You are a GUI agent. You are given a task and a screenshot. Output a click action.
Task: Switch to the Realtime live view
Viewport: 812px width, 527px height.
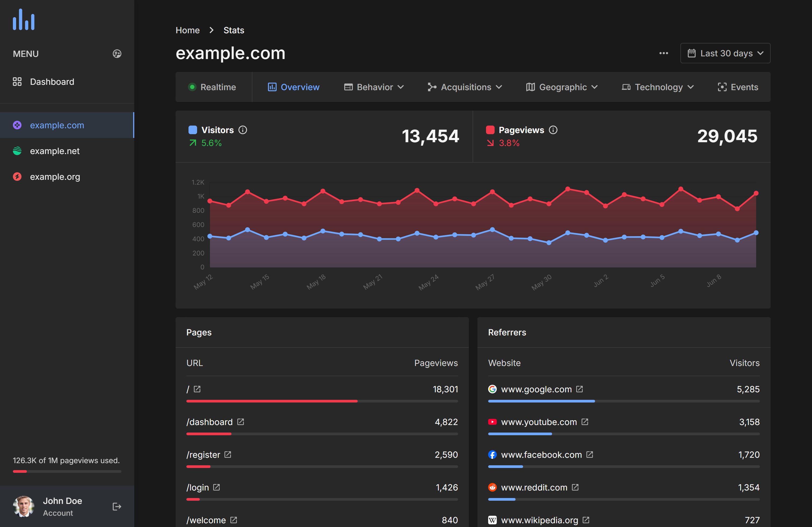212,87
